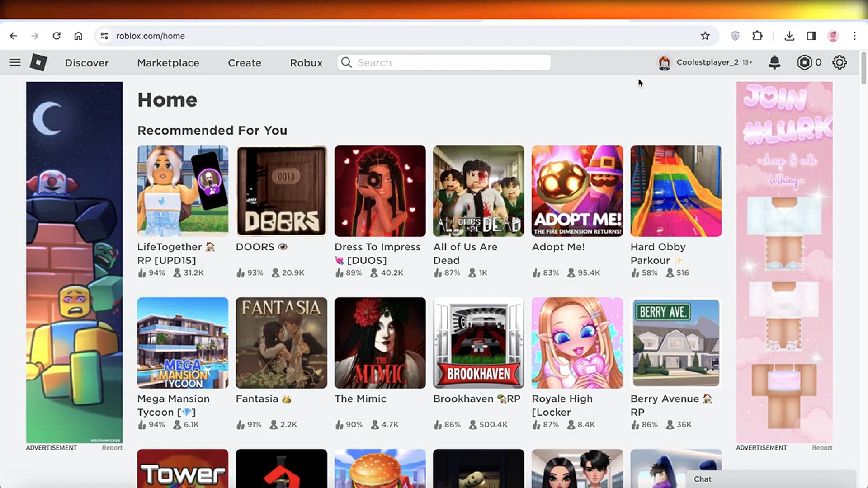This screenshot has width=868, height=488.
Task: Open Brookhaven RP game thumbnail
Action: coord(479,343)
